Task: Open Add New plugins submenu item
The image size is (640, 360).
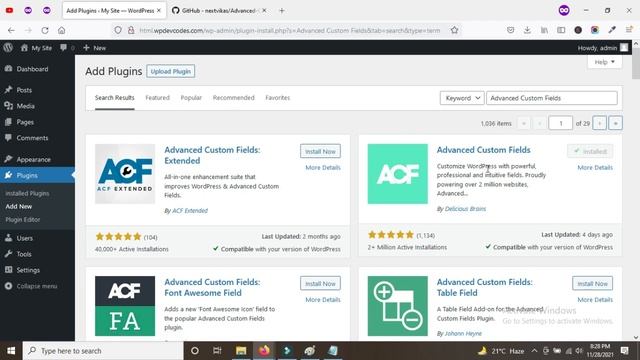Action: coord(19,207)
